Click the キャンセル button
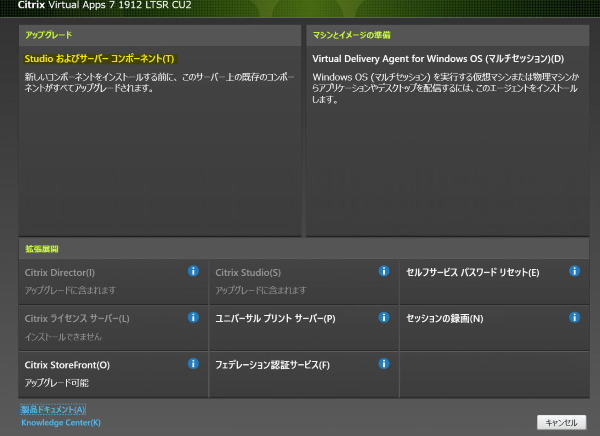 [x=561, y=423]
